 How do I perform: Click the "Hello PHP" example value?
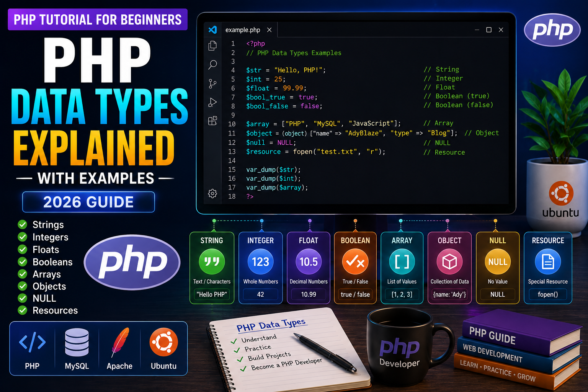(x=212, y=294)
